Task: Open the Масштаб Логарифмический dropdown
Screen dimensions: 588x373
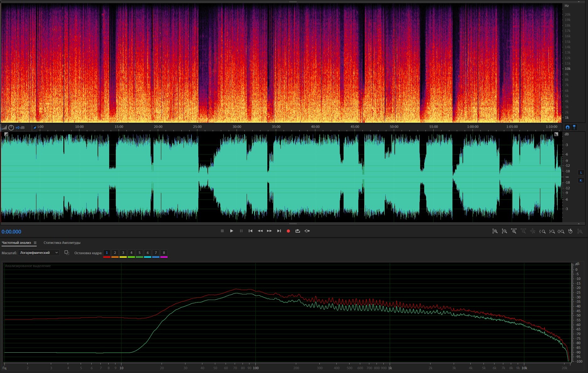Action: pos(39,253)
